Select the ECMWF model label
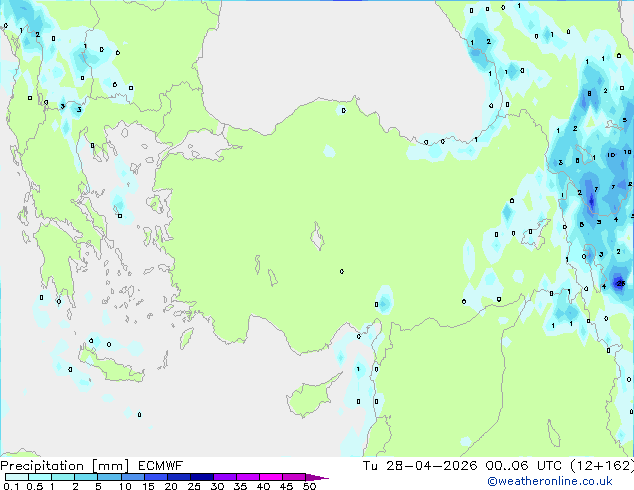This screenshot has width=634, height=490. coord(161,466)
